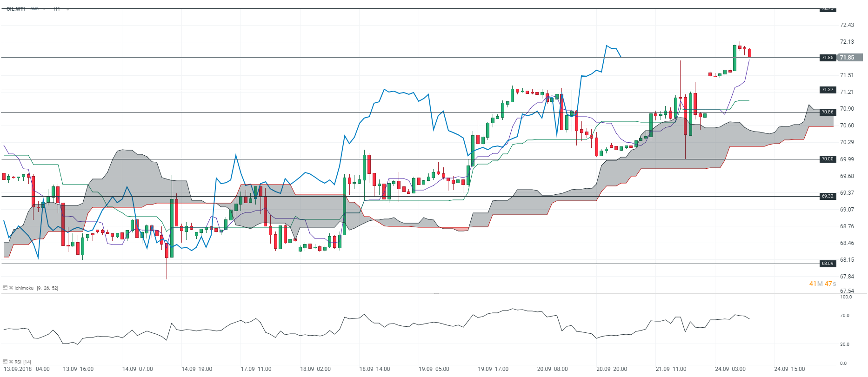Viewport: 868px width, 377px height.
Task: Open Ichimoku indicator settings icon
Action: pyautogui.click(x=5, y=288)
